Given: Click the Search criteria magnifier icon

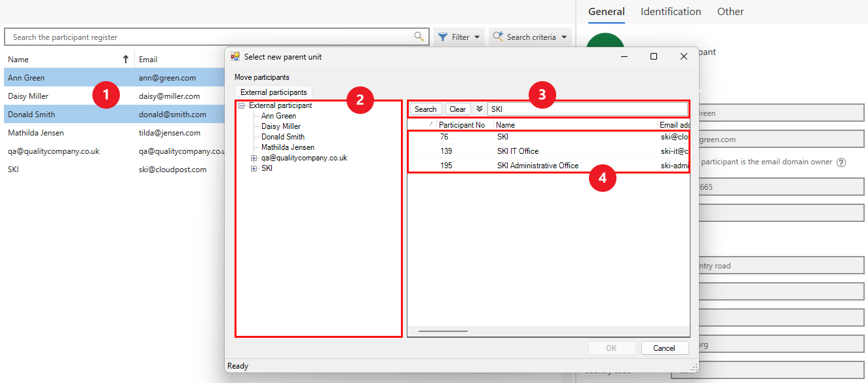Looking at the screenshot, I should 498,37.
